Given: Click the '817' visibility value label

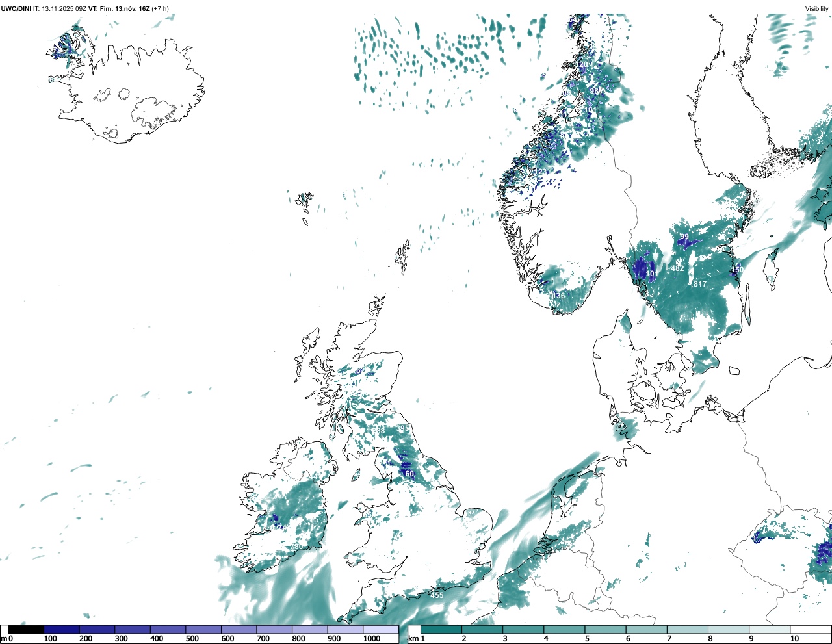Looking at the screenshot, I should tap(700, 284).
